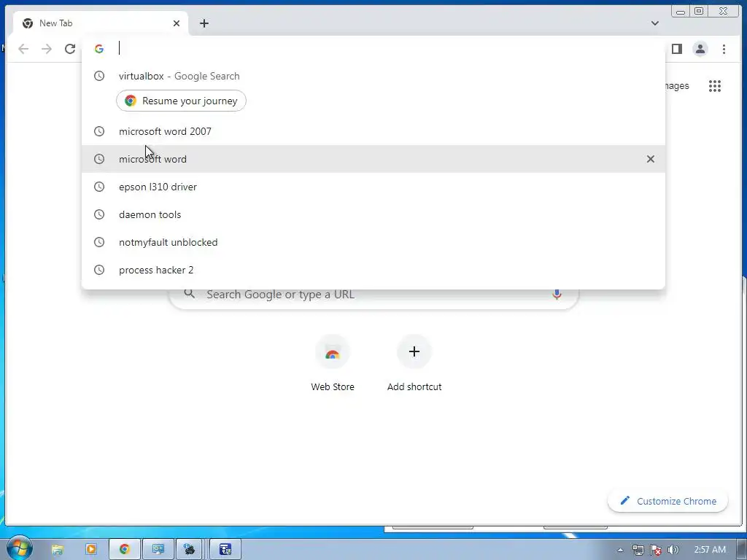747x560 pixels.
Task: Remove the 'microsoft word' suggestion
Action: tap(650, 159)
